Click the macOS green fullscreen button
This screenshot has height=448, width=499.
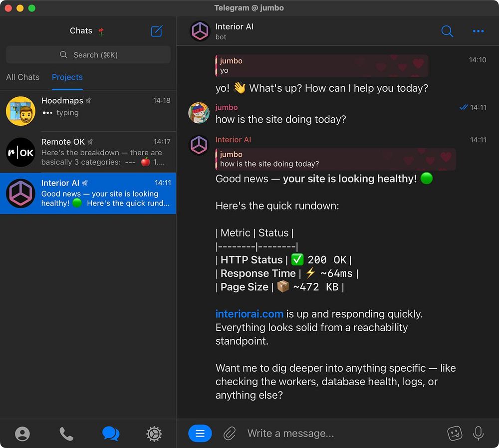click(32, 8)
